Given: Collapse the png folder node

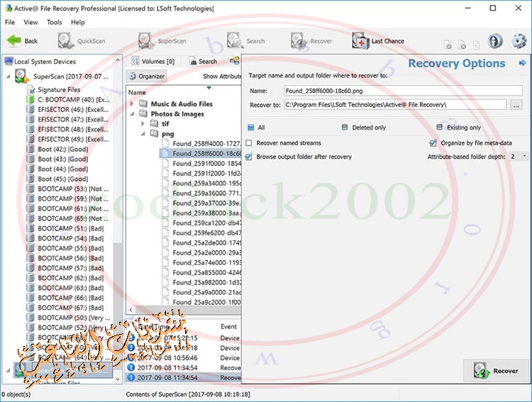Looking at the screenshot, I should click(x=143, y=134).
